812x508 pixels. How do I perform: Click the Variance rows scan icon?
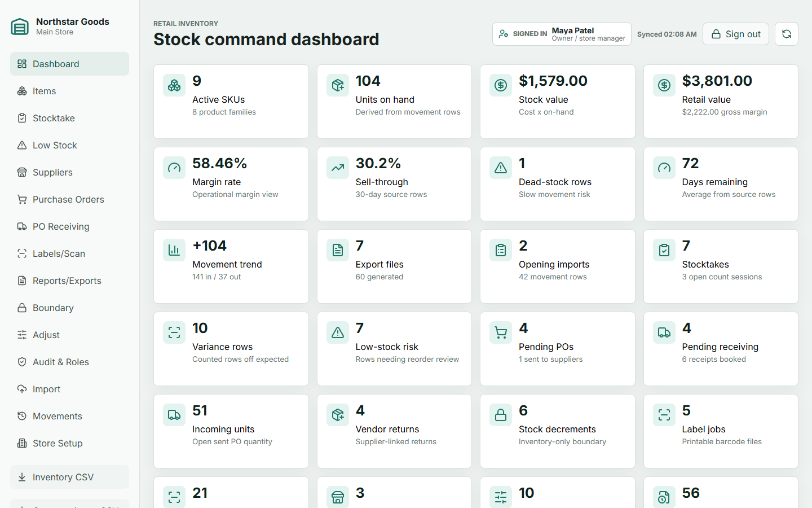point(174,332)
